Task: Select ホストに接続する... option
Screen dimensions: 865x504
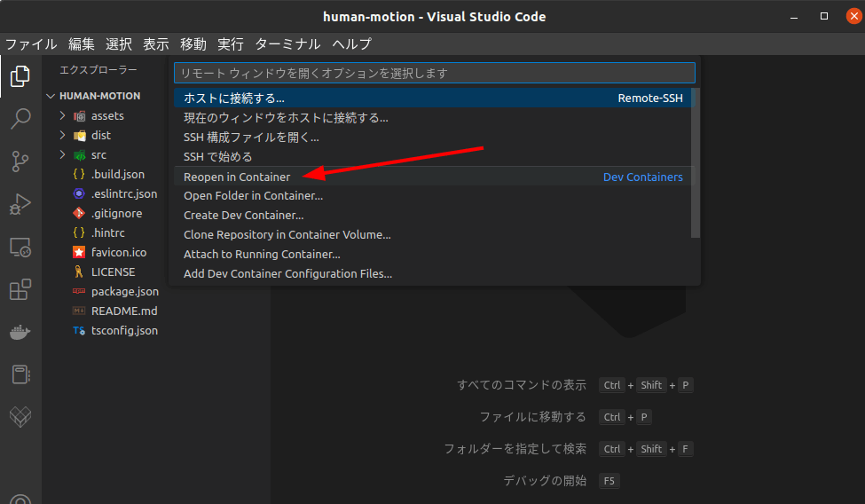Action: coord(434,98)
